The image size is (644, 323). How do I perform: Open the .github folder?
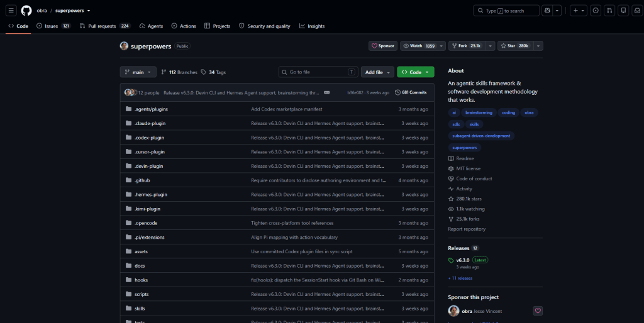[x=142, y=180]
